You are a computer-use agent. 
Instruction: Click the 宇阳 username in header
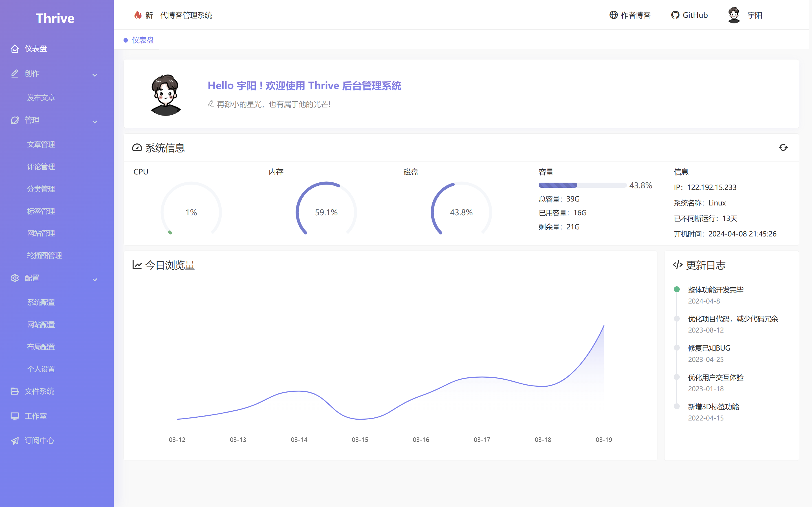(x=755, y=15)
